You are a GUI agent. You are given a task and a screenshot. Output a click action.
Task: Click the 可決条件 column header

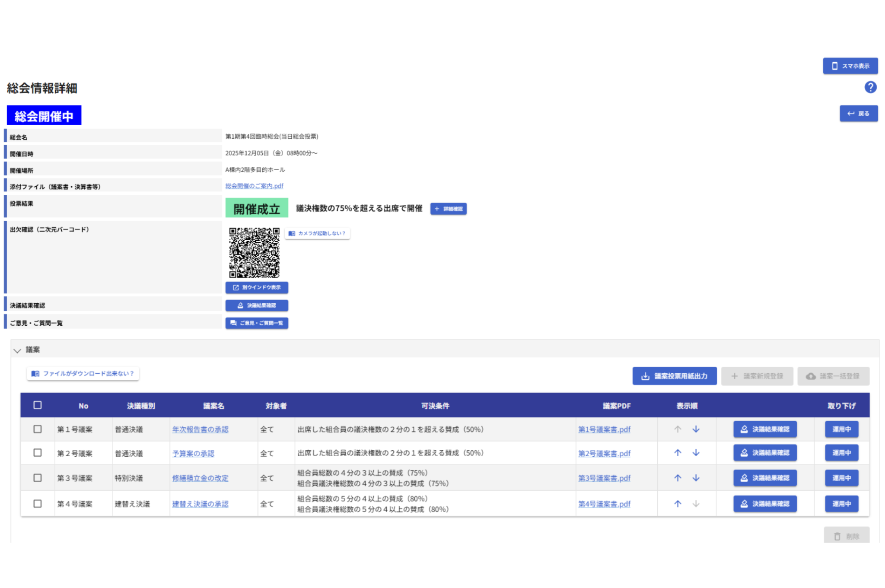pos(435,406)
